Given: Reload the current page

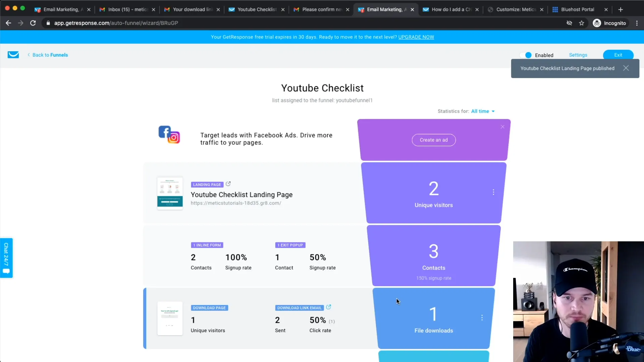Looking at the screenshot, I should point(33,23).
